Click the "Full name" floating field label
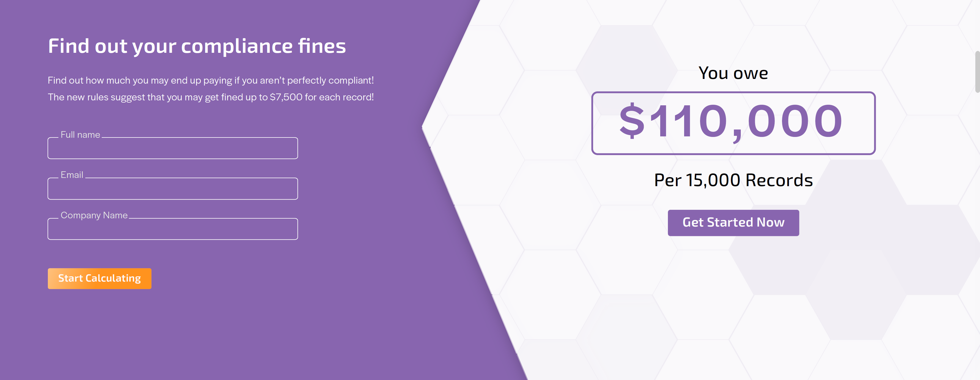980x380 pixels. pyautogui.click(x=80, y=135)
